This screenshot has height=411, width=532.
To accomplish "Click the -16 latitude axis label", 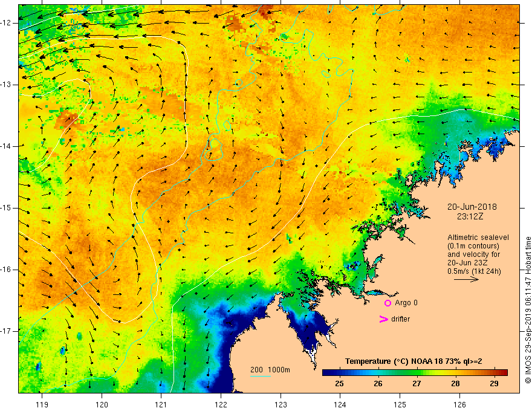I will coord(7,270).
